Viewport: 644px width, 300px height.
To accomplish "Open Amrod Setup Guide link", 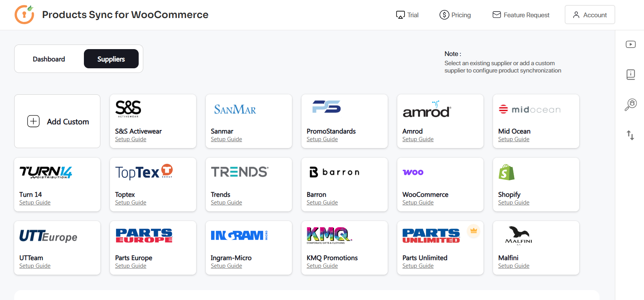I will click(418, 139).
